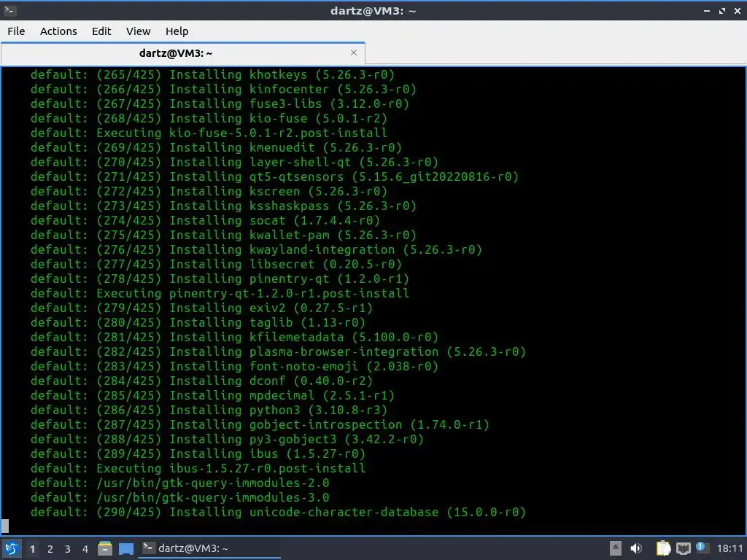
Task: Open the View menu
Action: click(x=138, y=31)
